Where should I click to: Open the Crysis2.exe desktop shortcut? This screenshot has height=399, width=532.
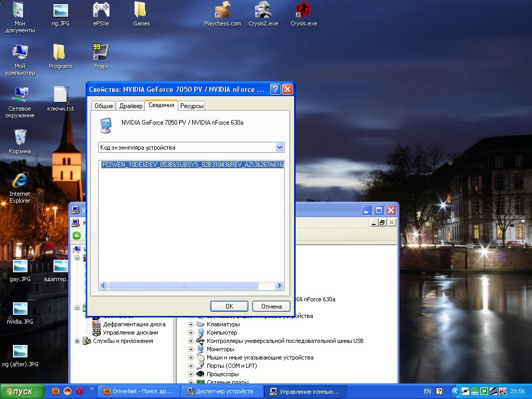pyautogui.click(x=263, y=10)
